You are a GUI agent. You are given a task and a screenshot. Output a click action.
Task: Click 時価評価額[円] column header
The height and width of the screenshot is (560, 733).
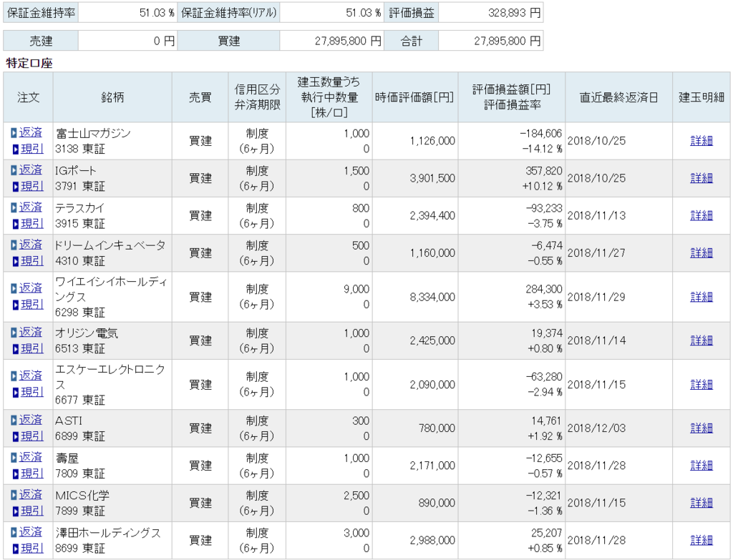point(414,97)
